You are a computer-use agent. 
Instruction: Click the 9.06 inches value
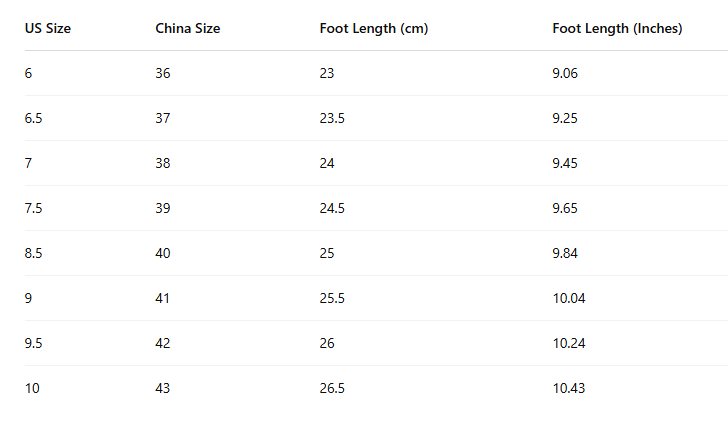[x=565, y=73]
